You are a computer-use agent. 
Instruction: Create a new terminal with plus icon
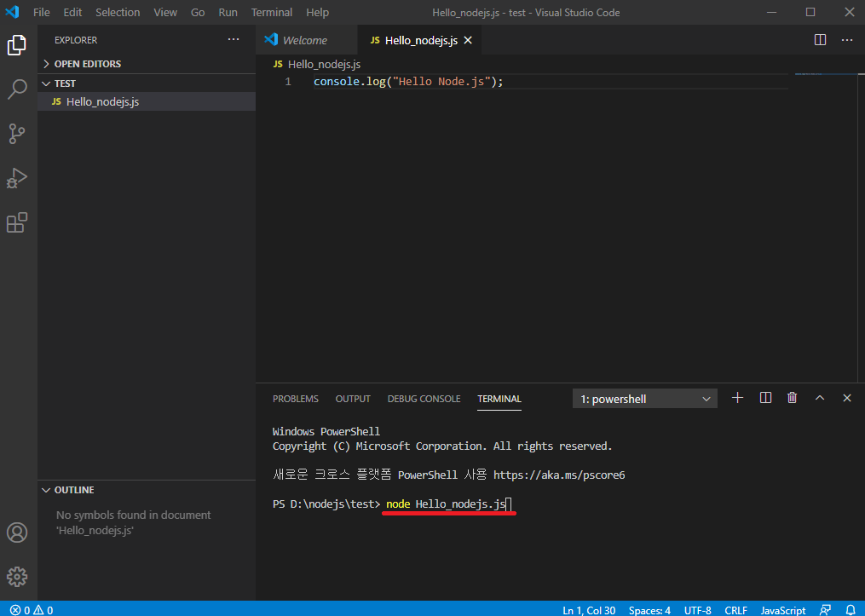tap(737, 398)
